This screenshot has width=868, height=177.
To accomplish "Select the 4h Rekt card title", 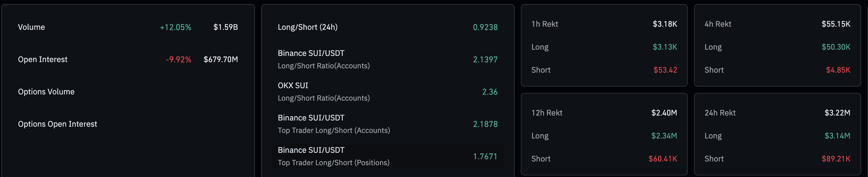I will point(718,24).
